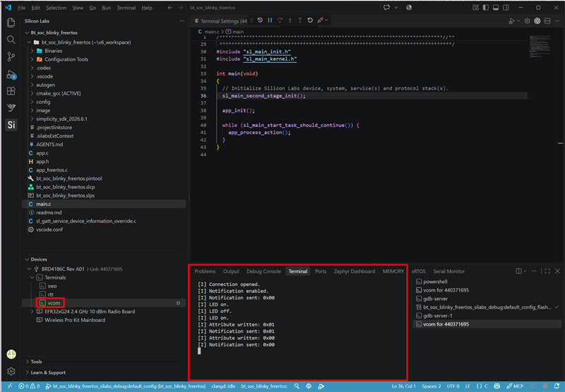The height and width of the screenshot is (392, 565).
Task: Open app_freertos.c file
Action: 52,170
